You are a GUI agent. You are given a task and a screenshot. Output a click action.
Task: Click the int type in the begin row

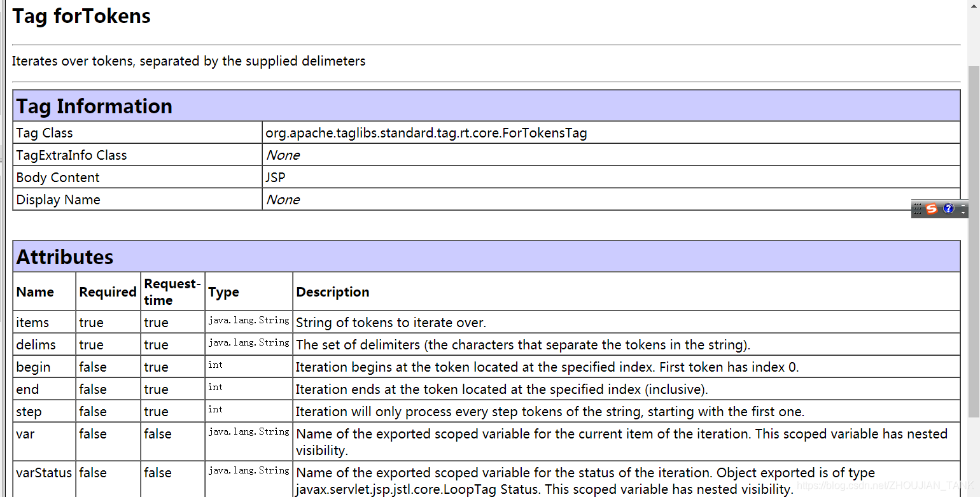(215, 365)
